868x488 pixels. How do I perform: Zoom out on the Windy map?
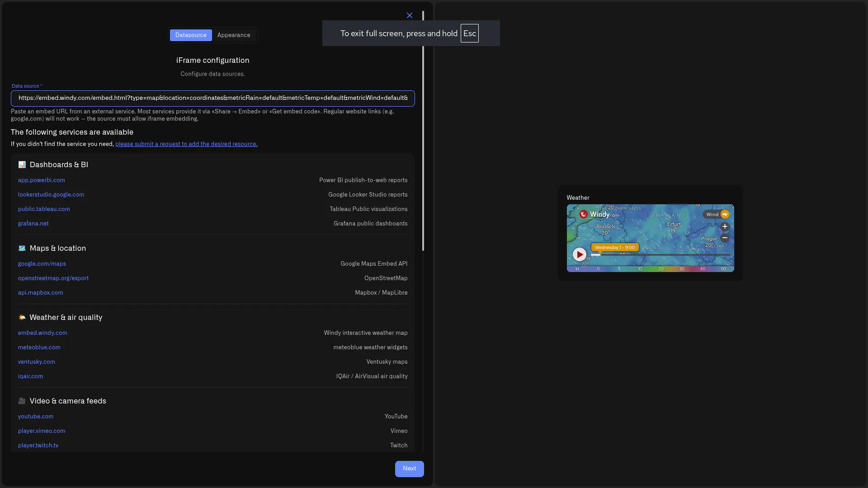point(725,238)
